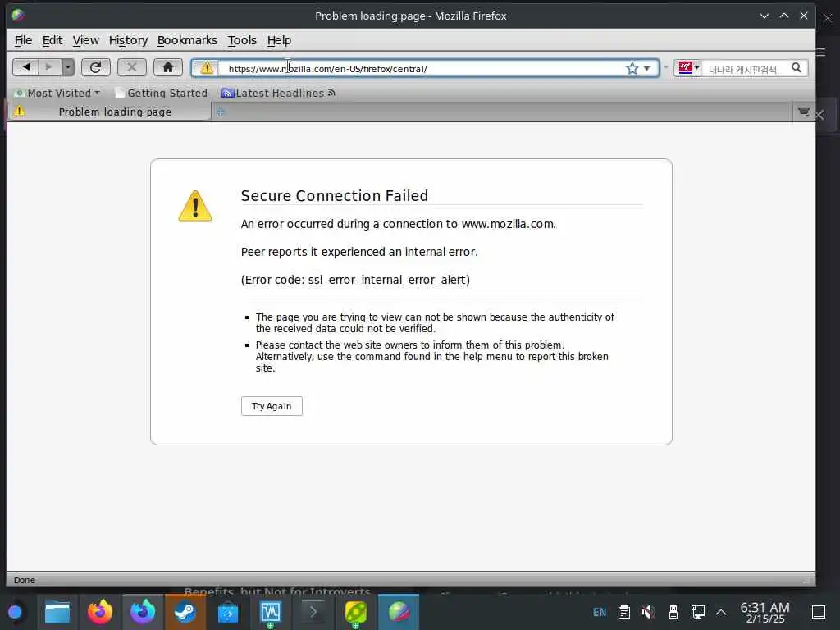The height and width of the screenshot is (630, 840).
Task: Open the Bookmarks menu
Action: 187,40
